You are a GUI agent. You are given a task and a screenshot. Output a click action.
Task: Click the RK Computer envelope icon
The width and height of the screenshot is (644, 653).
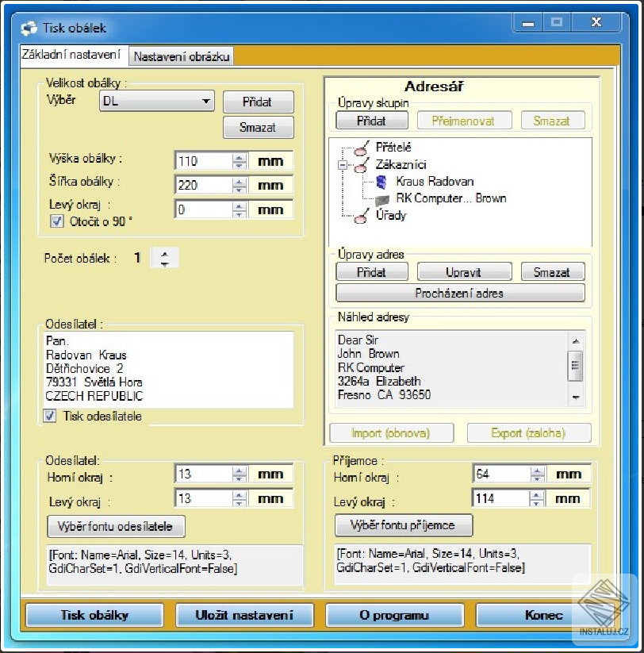(381, 199)
